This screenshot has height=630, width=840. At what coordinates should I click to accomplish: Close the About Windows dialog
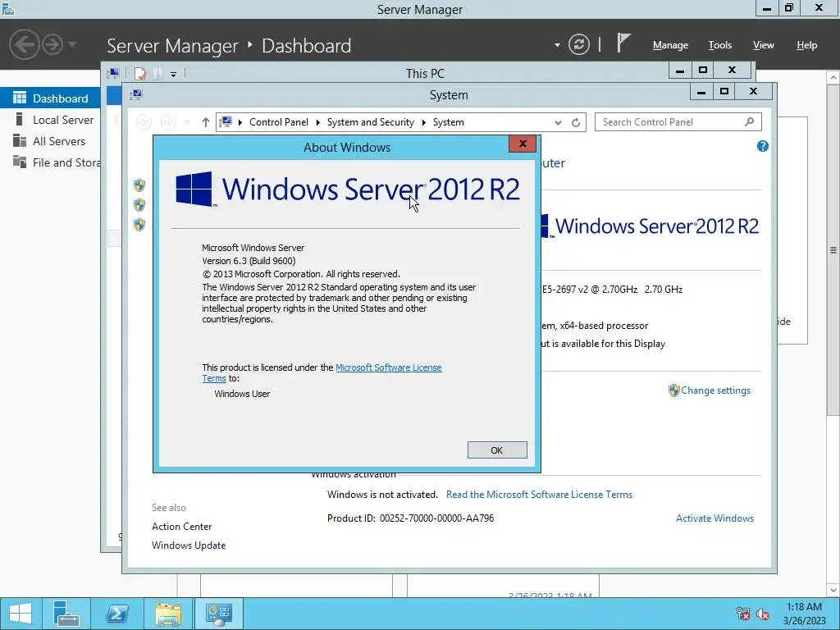(x=523, y=144)
